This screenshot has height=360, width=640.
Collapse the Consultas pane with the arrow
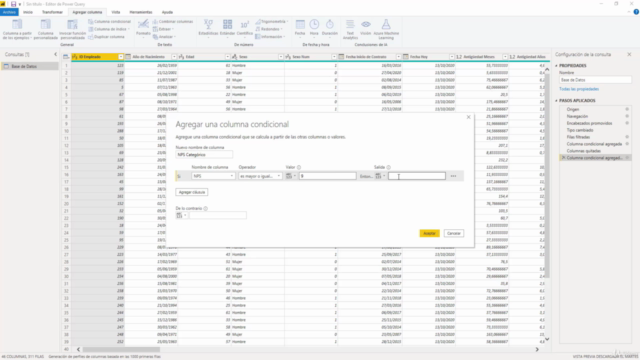[56, 54]
